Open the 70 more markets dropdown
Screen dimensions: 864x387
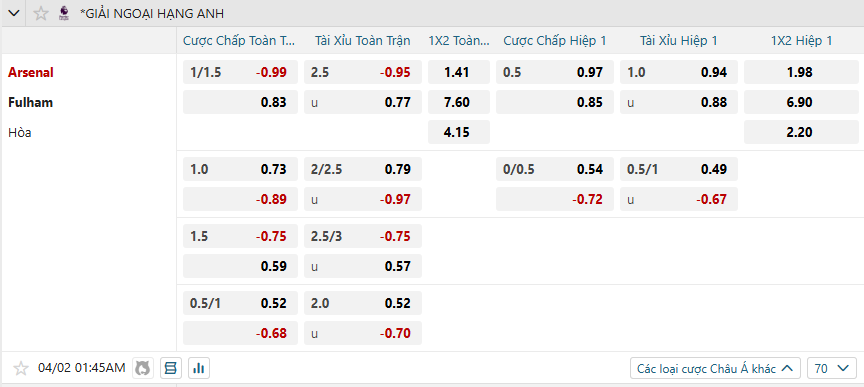pos(832,368)
